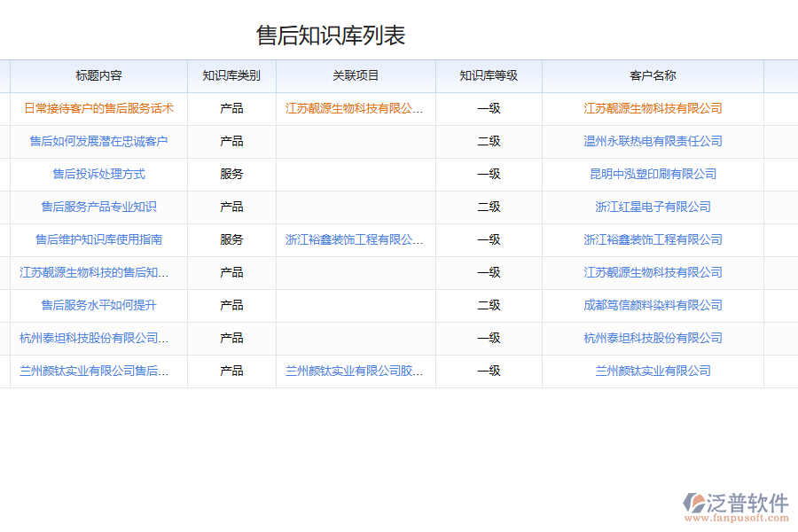
Task: Open customer 温州永联热电有限责任公司
Action: tap(652, 141)
